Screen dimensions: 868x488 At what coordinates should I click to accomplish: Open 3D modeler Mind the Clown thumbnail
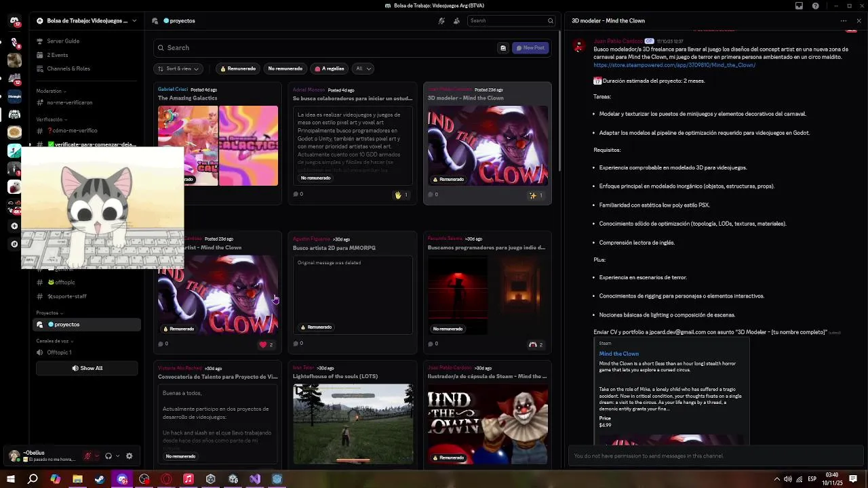[x=488, y=146]
